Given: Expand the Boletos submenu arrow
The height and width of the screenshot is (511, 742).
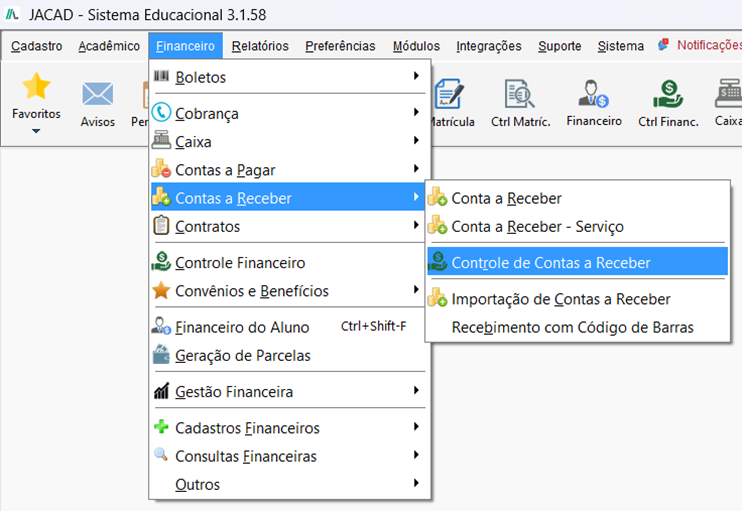Looking at the screenshot, I should tap(416, 76).
